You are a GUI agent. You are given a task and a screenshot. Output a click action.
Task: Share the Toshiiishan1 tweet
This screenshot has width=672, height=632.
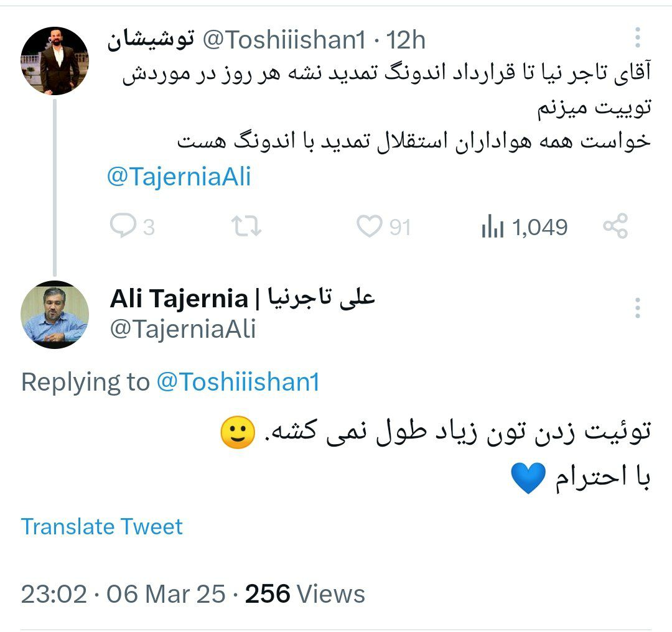pos(615,226)
